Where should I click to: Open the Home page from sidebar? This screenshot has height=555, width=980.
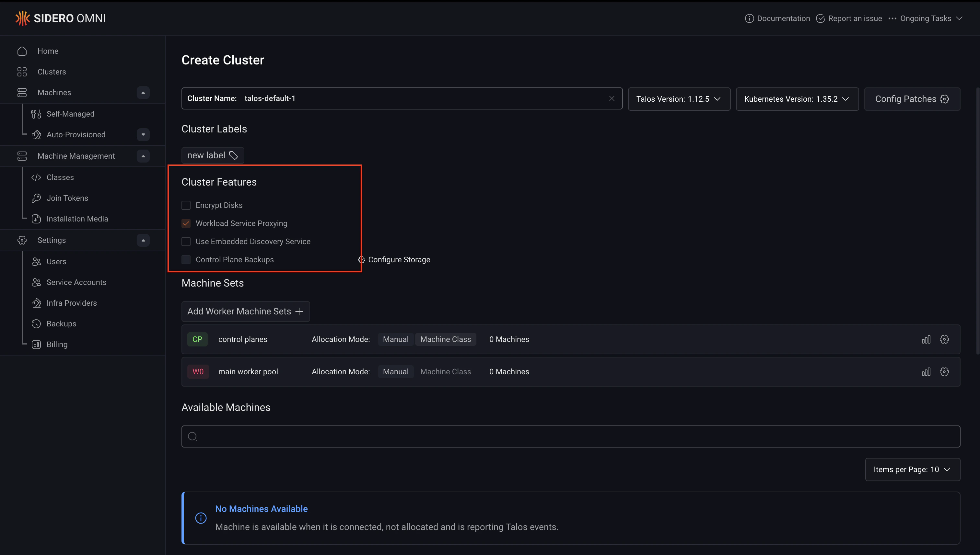48,51
